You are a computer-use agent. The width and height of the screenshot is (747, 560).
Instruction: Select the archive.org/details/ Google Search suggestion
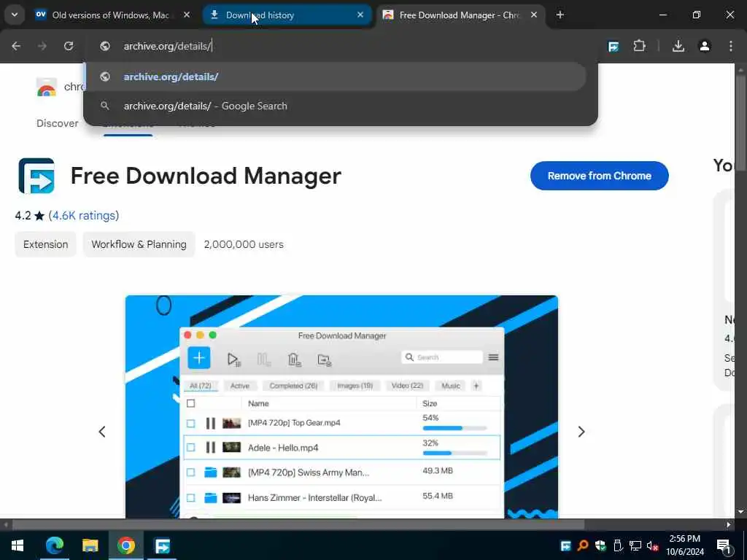(x=336, y=106)
